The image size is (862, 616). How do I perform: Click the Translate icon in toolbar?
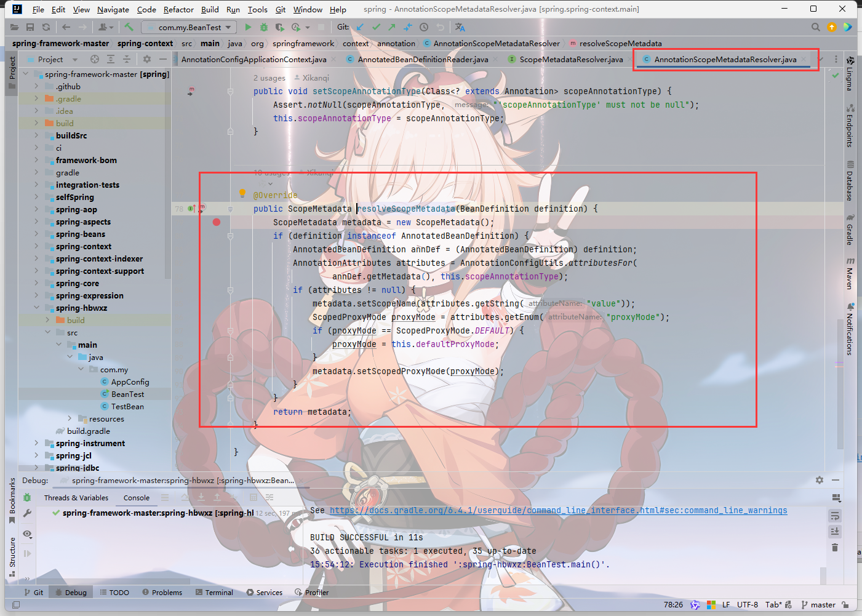(460, 27)
